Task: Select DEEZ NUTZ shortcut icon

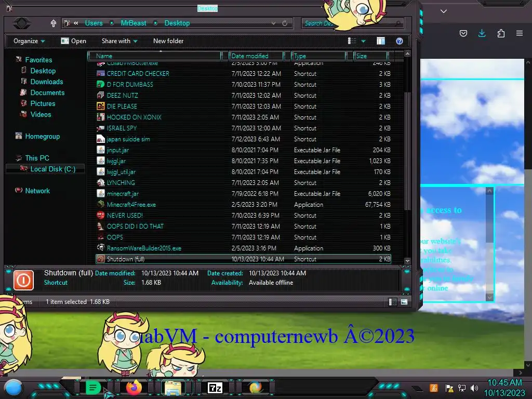Action: tap(101, 96)
